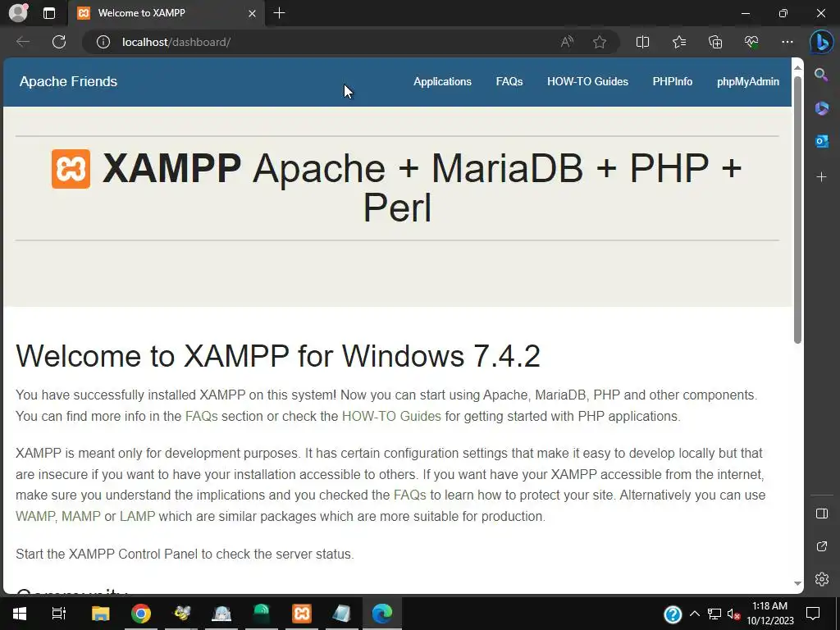Viewport: 840px width, 630px height.
Task: Open the Favorites list icon
Action: coord(678,42)
